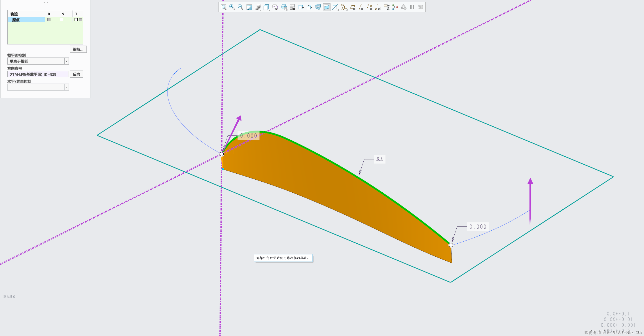Check the N box for 原点 trajectory
This screenshot has width=644, height=336.
point(62,20)
